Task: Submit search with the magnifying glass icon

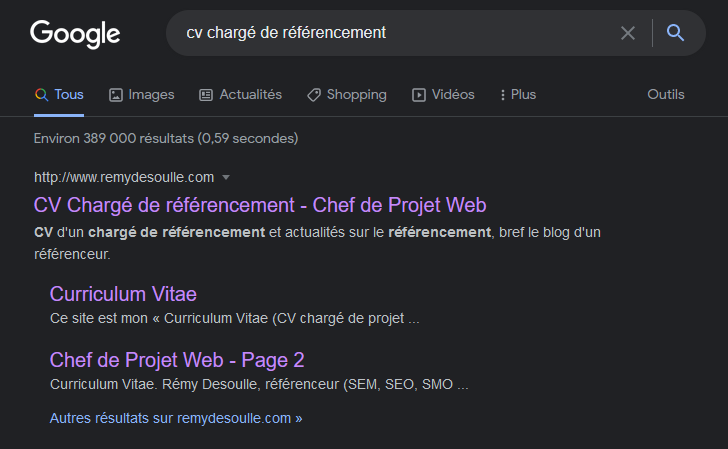Action: (x=675, y=33)
